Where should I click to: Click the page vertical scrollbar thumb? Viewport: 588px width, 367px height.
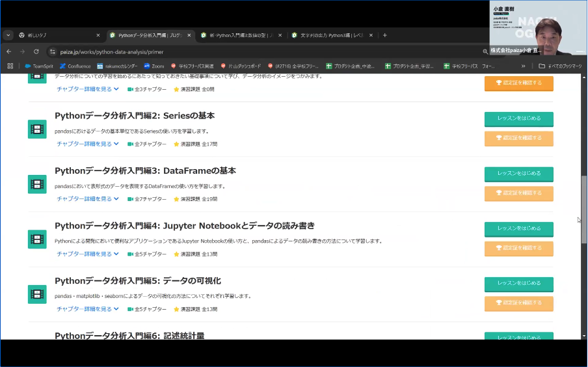point(583,210)
